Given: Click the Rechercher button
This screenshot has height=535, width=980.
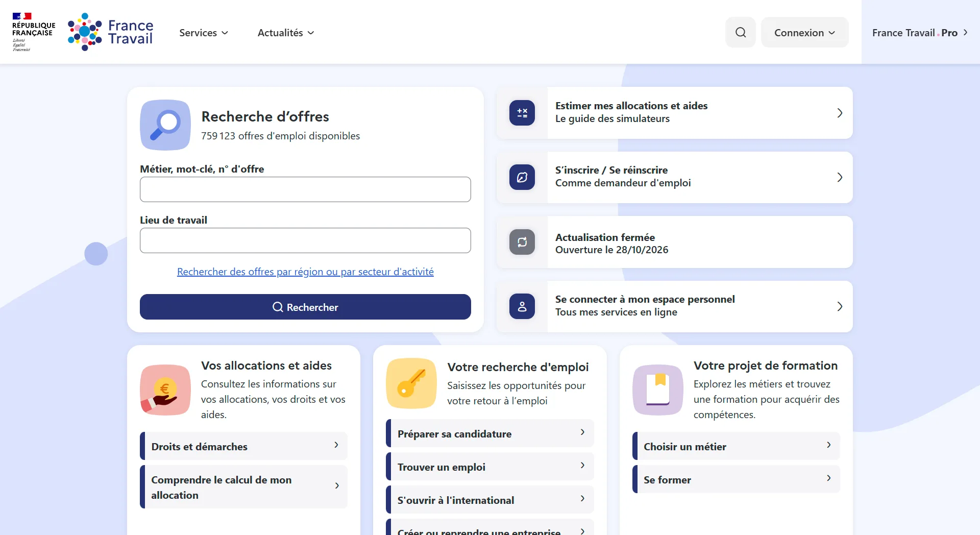Looking at the screenshot, I should click(x=305, y=307).
